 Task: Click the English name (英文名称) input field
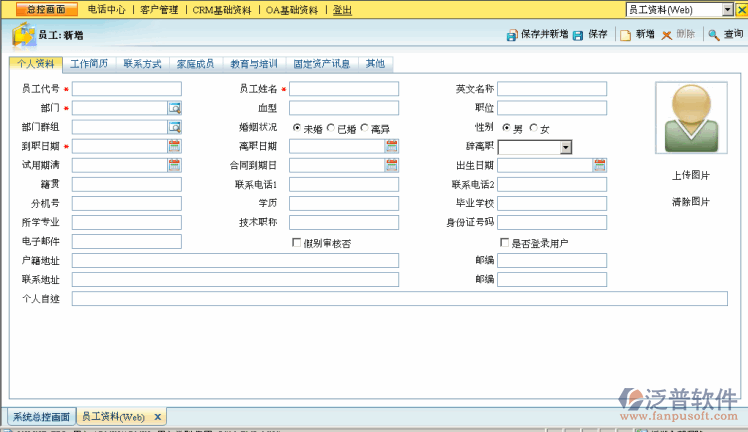pyautogui.click(x=552, y=89)
